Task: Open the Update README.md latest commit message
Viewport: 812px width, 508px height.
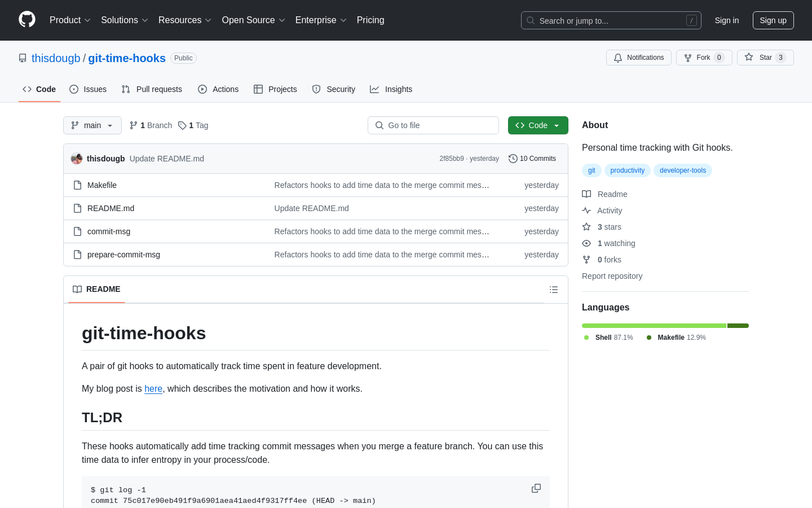Action: coord(167,159)
